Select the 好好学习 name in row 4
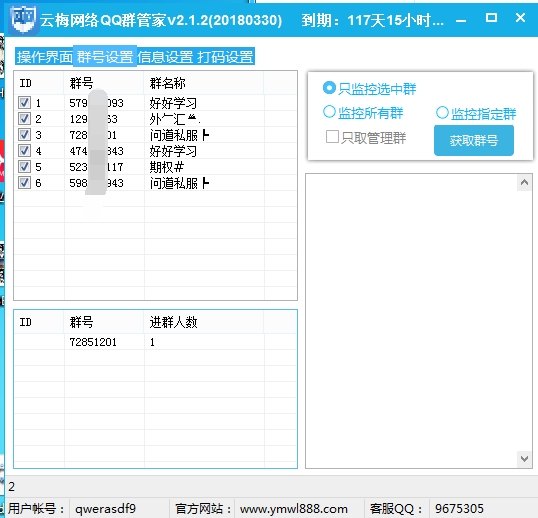538x518 pixels. (173, 151)
